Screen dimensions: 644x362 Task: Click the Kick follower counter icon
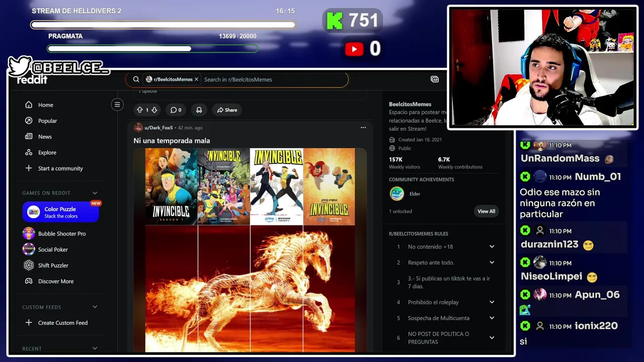pos(335,21)
